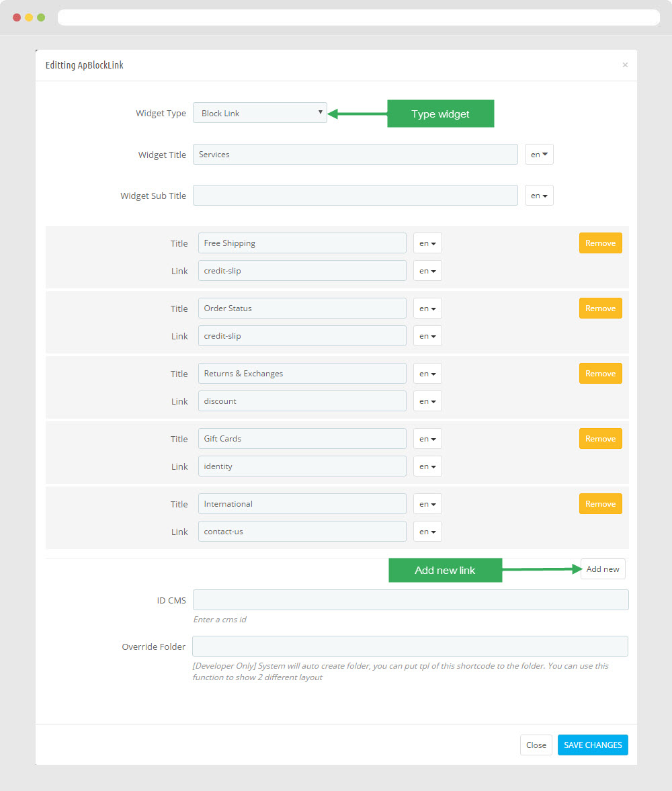
Task: Open language dropdown next to discount link
Action: pos(427,401)
